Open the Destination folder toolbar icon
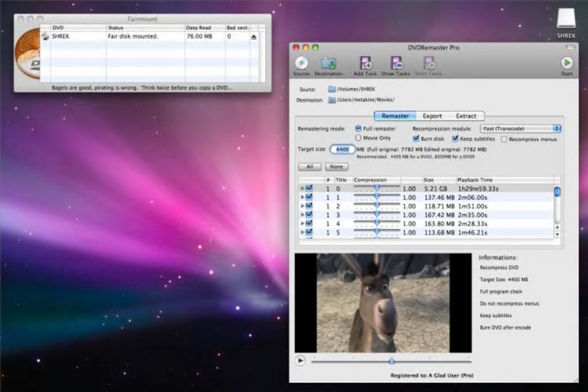Screen dimensions: 588x392 (x=329, y=63)
